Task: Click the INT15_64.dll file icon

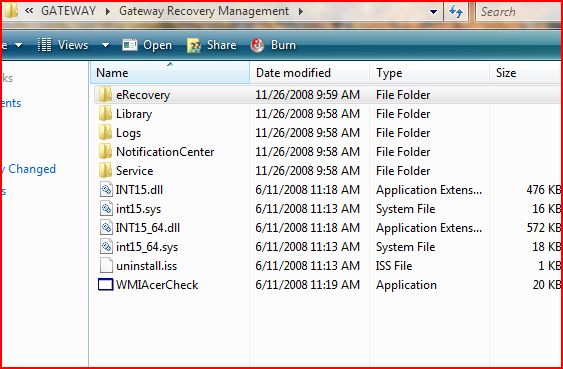Action: pyautogui.click(x=106, y=228)
